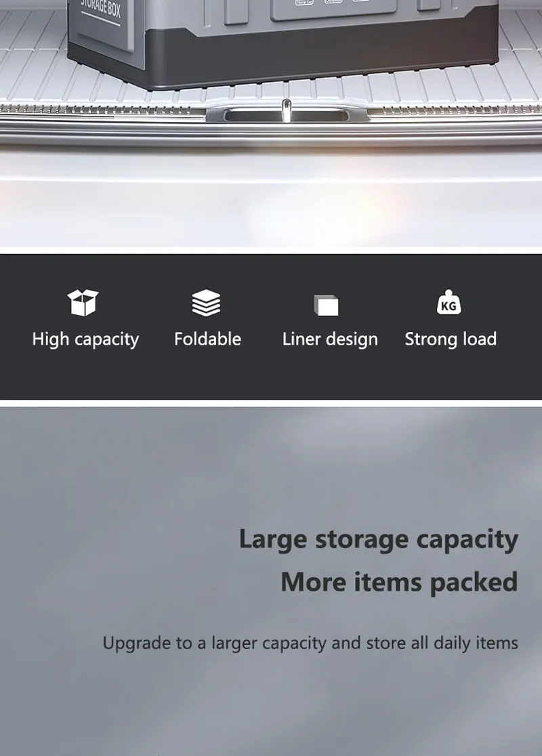Click the 'Home Car' badge on the box front
Viewport: 542px width, 756px height.
[x=304, y=2]
